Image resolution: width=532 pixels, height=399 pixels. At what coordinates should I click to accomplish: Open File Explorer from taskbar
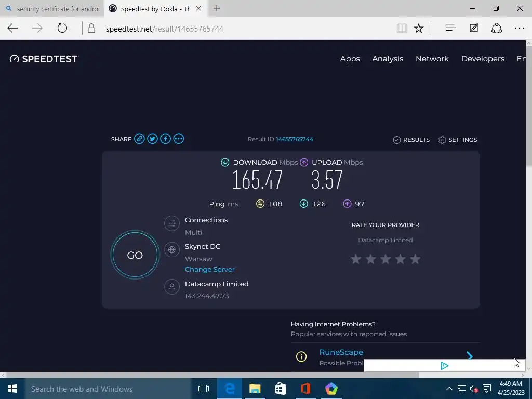coord(255,389)
